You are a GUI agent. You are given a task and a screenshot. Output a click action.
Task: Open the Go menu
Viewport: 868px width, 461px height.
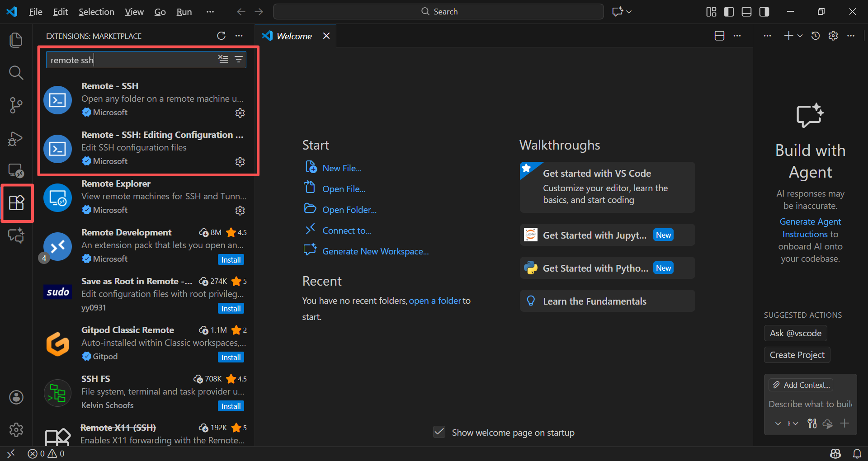coord(160,12)
